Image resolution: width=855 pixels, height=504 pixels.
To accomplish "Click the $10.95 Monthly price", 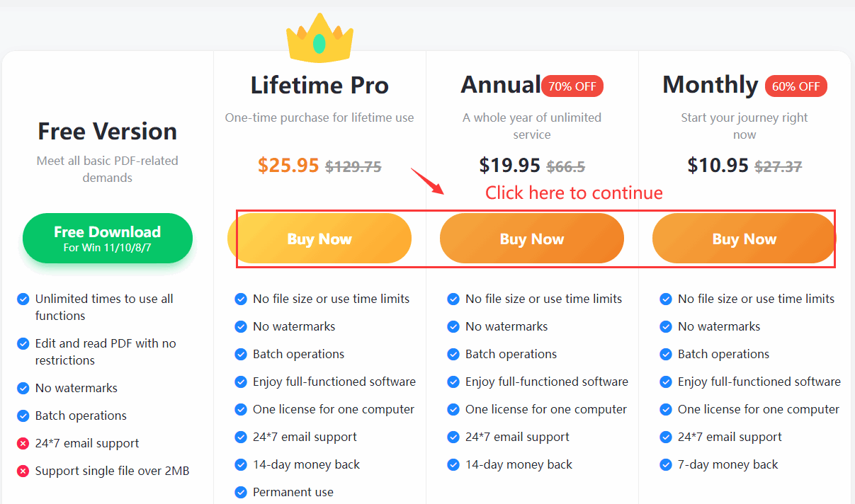I will [718, 166].
